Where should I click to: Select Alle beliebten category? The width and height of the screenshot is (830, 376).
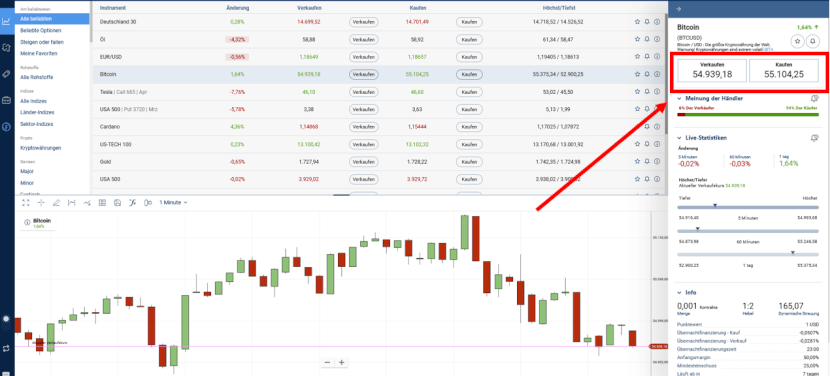click(52, 19)
